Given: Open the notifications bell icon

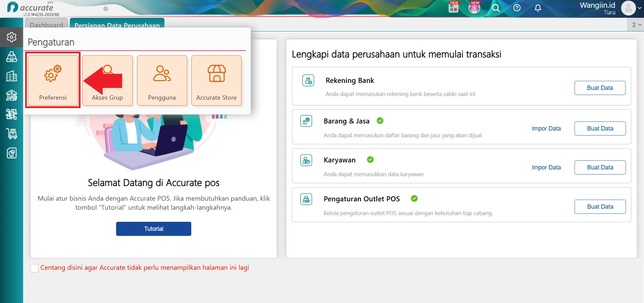Looking at the screenshot, I should [x=538, y=8].
